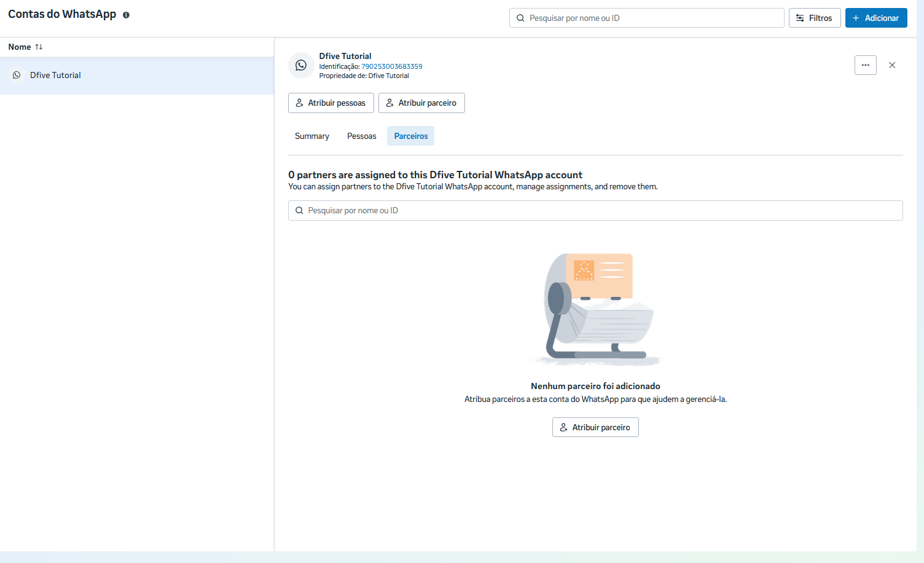Click the empty-state rolodex illustration
The image size is (924, 563).
pyautogui.click(x=595, y=309)
